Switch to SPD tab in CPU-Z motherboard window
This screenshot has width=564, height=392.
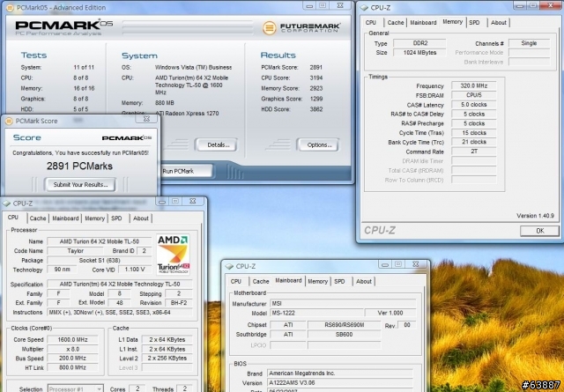coord(339,281)
